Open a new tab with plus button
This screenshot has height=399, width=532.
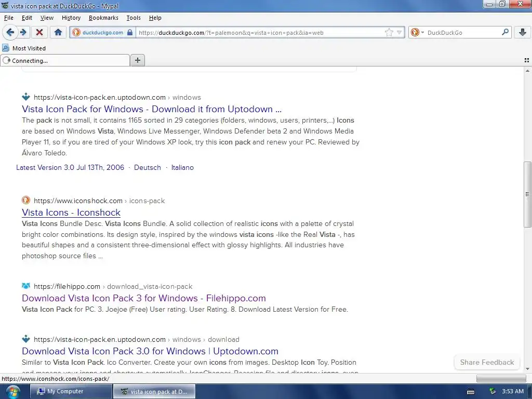tap(137, 60)
